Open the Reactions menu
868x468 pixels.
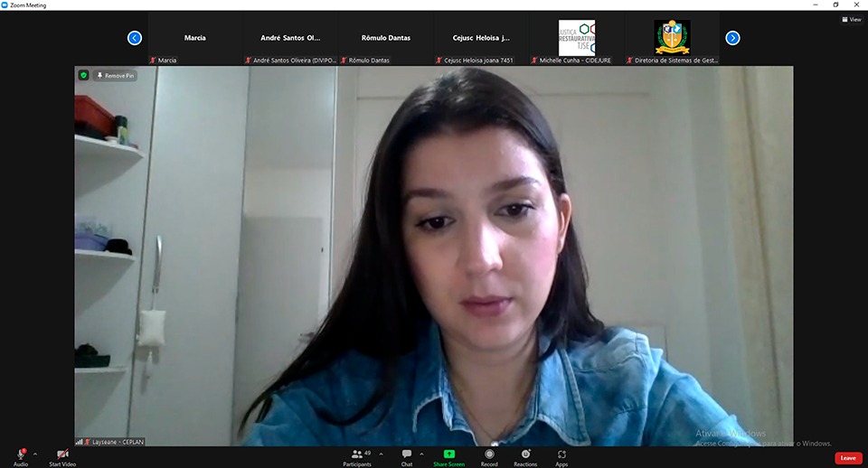pyautogui.click(x=524, y=454)
